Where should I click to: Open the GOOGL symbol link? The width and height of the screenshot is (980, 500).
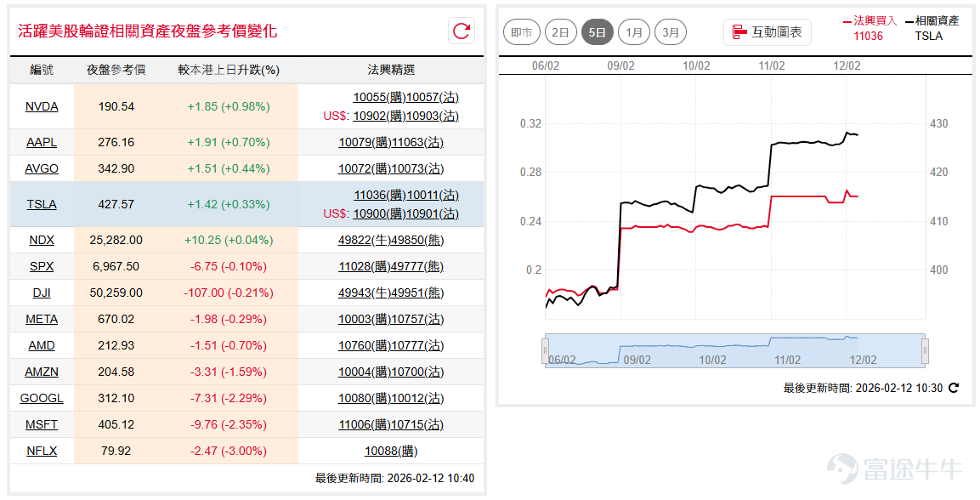42,398
